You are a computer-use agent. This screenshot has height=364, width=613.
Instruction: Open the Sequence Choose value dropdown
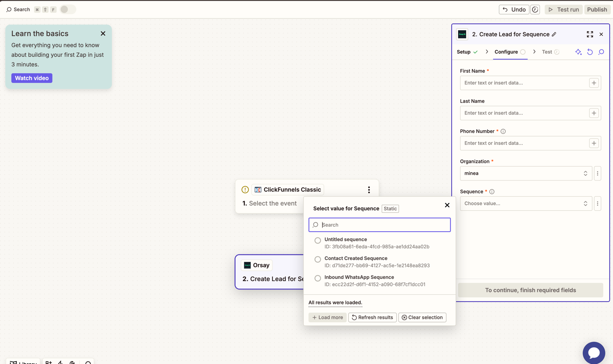(526, 204)
